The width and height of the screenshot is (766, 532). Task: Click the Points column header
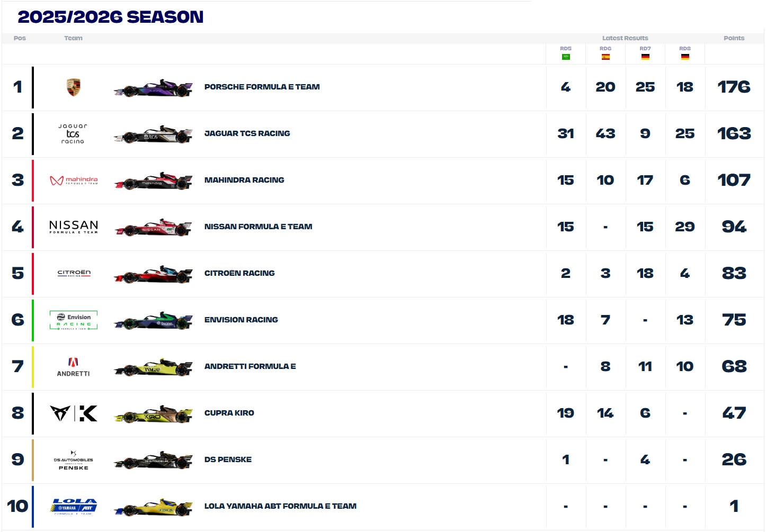pos(734,38)
